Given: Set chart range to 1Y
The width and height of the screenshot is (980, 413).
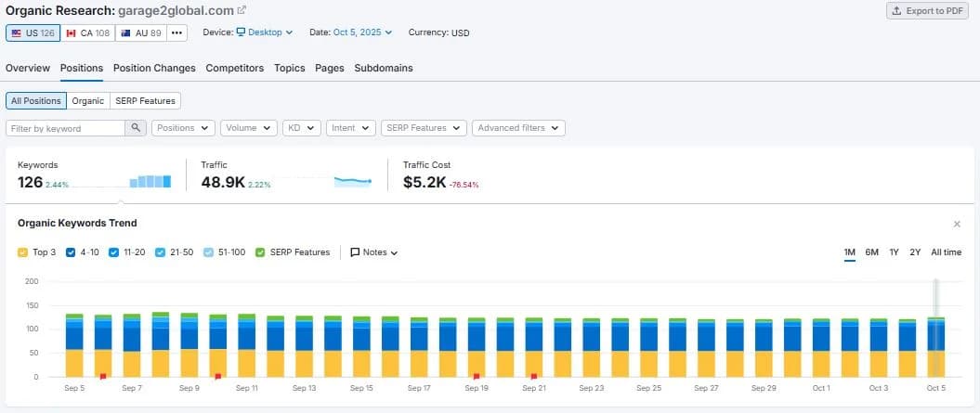Looking at the screenshot, I should pos(895,252).
